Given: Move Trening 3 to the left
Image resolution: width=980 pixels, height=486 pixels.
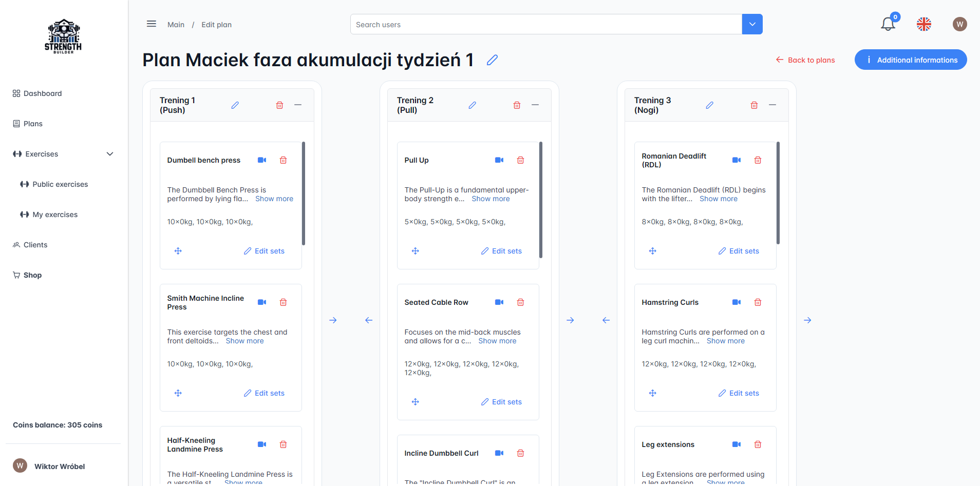Looking at the screenshot, I should coord(606,320).
